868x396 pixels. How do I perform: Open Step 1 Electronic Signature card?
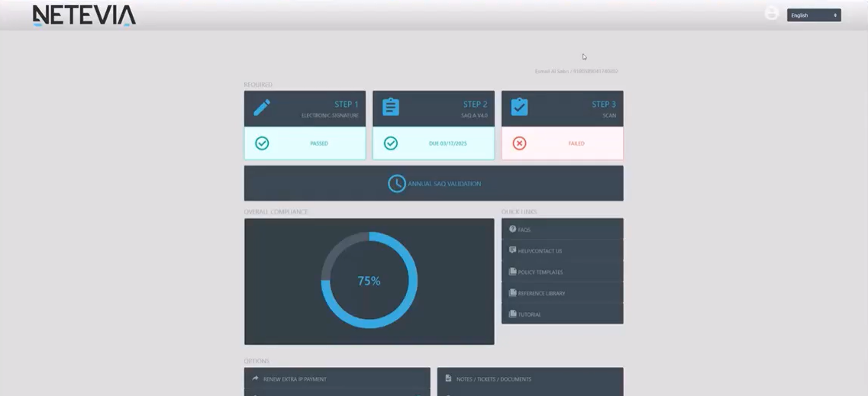(x=305, y=125)
